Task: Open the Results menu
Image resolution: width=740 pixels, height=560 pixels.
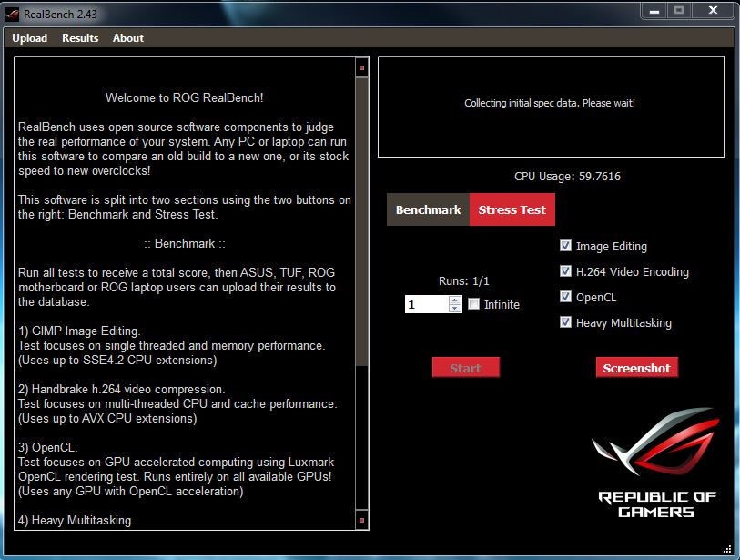Action: click(80, 38)
